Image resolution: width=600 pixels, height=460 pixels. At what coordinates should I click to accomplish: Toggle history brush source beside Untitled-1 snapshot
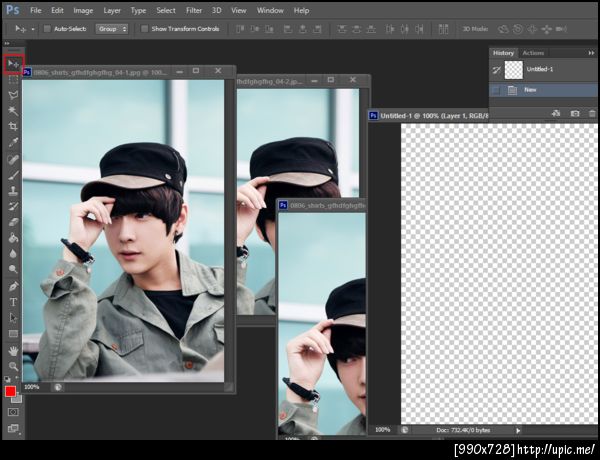click(x=496, y=70)
